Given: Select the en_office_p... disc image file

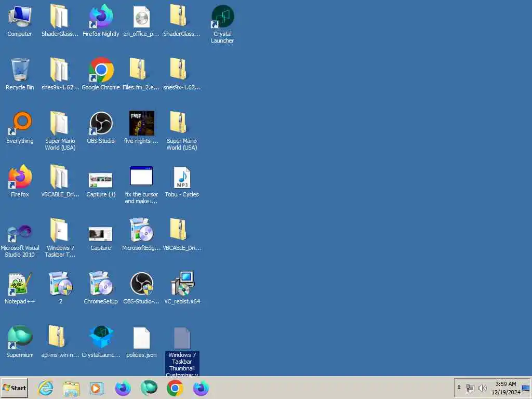Looking at the screenshot, I should pyautogui.click(x=141, y=20).
